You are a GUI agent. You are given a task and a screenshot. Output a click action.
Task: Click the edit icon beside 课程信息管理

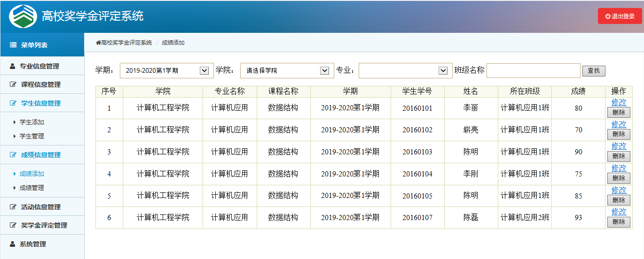13,84
